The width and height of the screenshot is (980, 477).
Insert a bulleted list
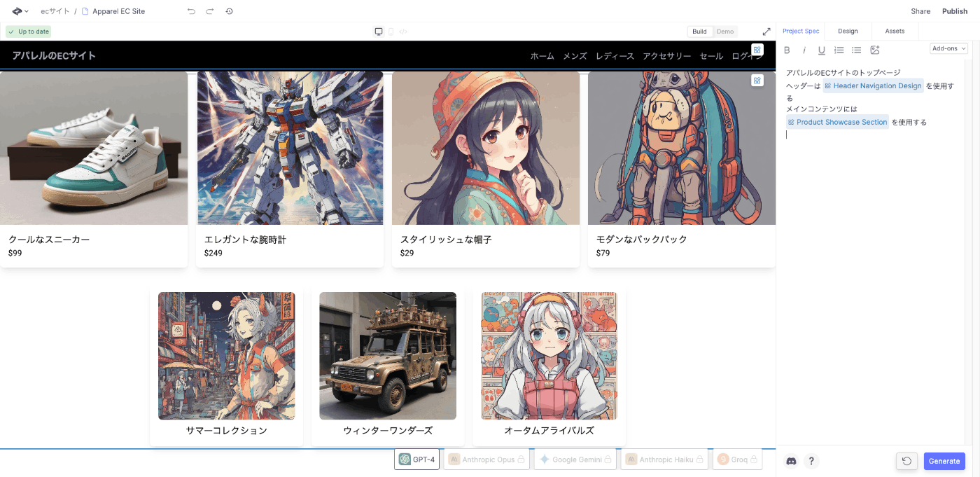point(856,50)
